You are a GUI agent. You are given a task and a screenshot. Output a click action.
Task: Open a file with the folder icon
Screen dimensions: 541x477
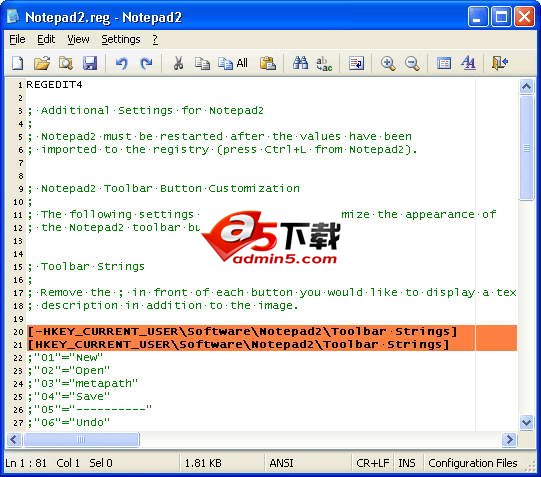coord(42,63)
